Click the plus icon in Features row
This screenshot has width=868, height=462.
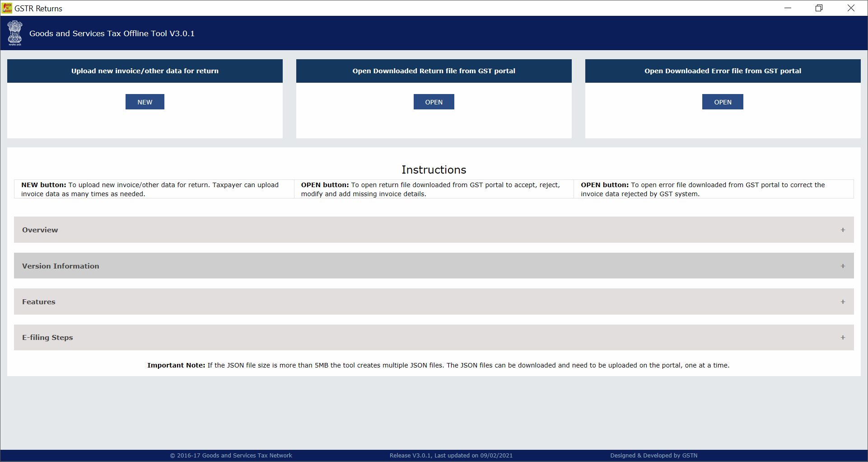pyautogui.click(x=843, y=302)
